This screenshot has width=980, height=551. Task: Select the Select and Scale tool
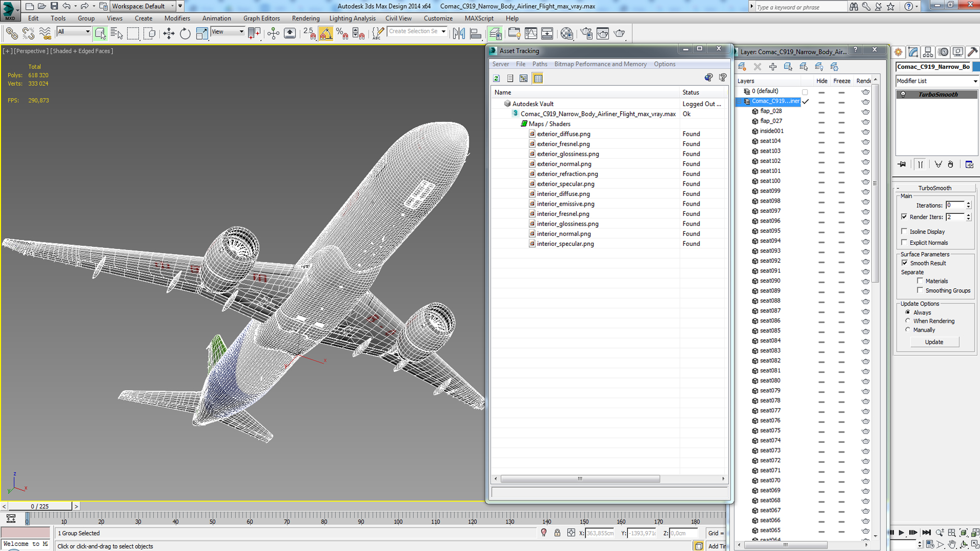pos(202,34)
